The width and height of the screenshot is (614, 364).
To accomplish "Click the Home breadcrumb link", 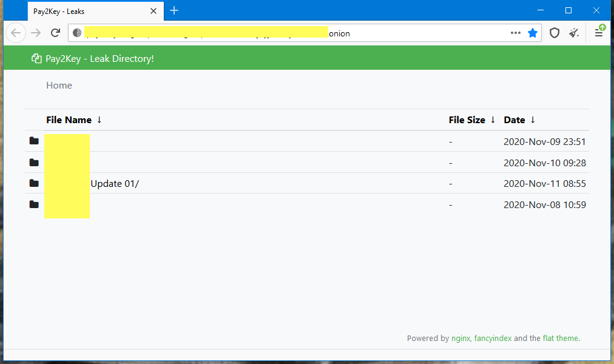I will [x=59, y=86].
